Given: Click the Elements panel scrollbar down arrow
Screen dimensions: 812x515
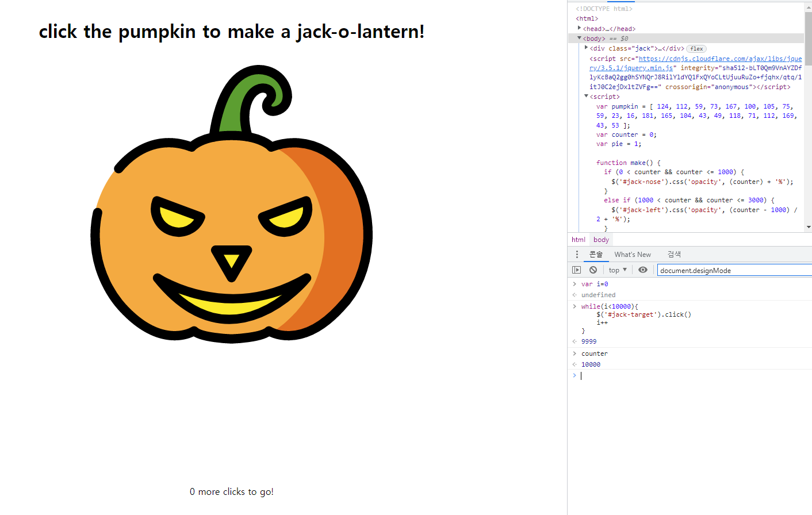Looking at the screenshot, I should click(809, 227).
